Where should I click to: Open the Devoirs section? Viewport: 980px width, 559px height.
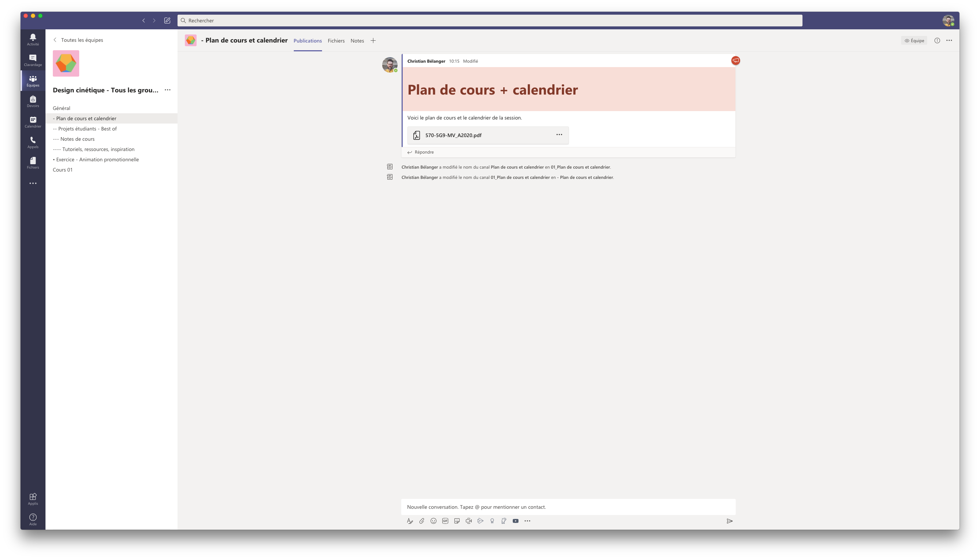pyautogui.click(x=33, y=101)
